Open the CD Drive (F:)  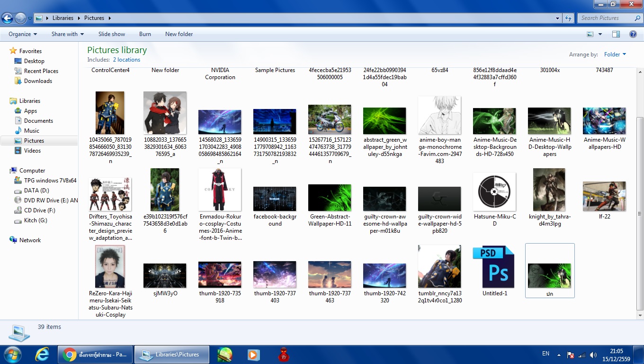[39, 210]
